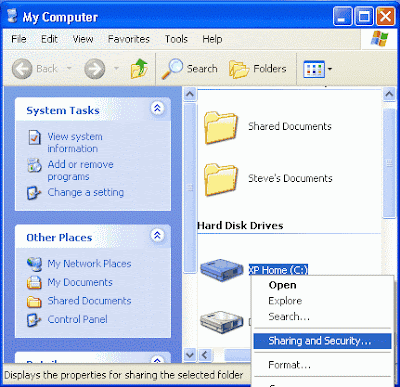Click the Add or remove programs icon
The image size is (400, 387).
click(x=34, y=165)
